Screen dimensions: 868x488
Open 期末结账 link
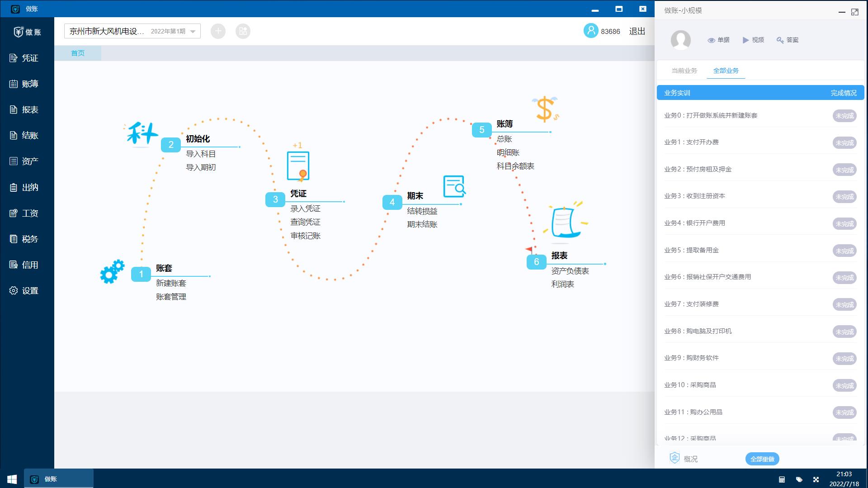422,224
